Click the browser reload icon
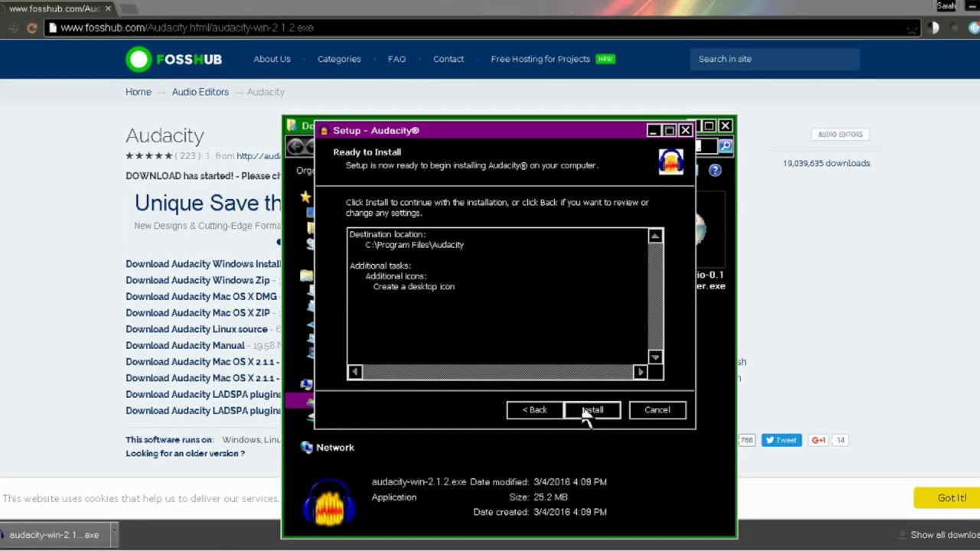The height and width of the screenshot is (551, 980). [31, 28]
